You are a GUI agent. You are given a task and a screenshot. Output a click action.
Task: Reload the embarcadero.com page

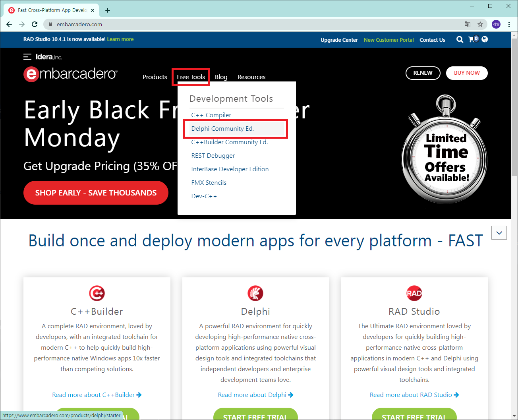(35, 24)
